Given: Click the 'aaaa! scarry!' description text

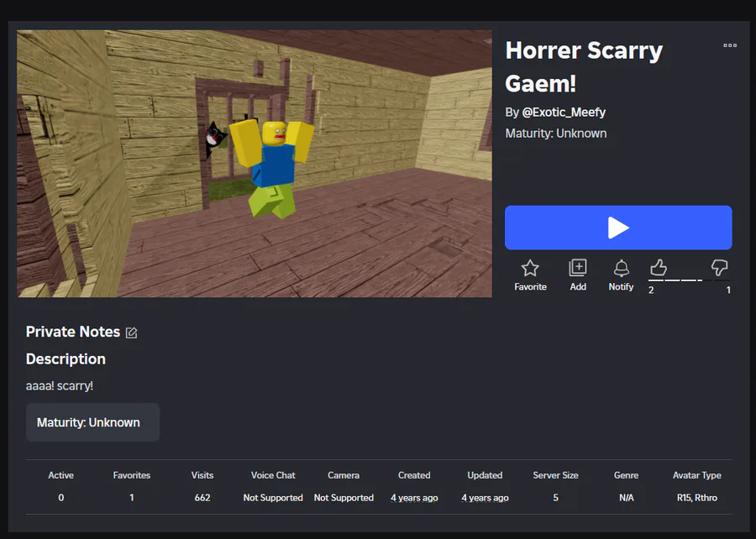Looking at the screenshot, I should coord(60,386).
